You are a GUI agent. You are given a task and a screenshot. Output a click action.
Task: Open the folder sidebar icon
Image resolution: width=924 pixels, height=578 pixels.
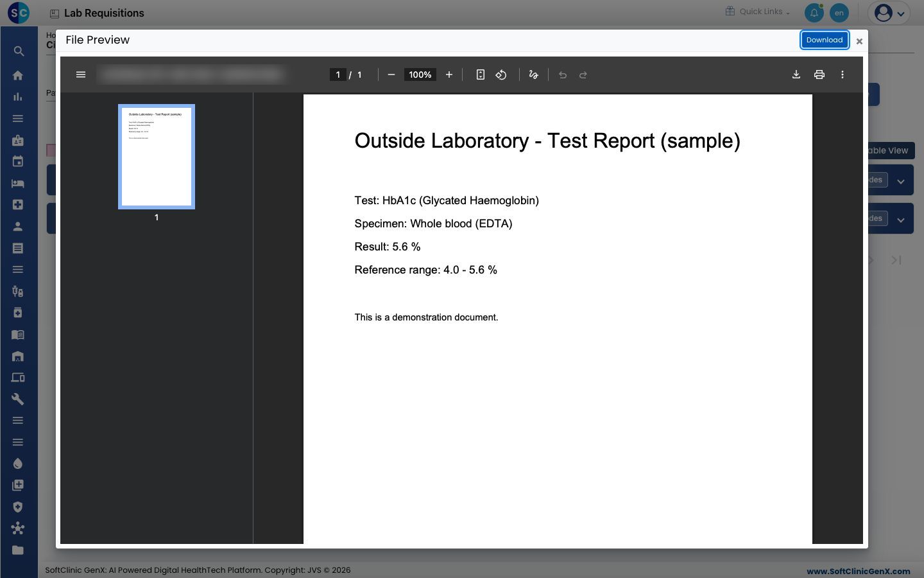coord(18,550)
